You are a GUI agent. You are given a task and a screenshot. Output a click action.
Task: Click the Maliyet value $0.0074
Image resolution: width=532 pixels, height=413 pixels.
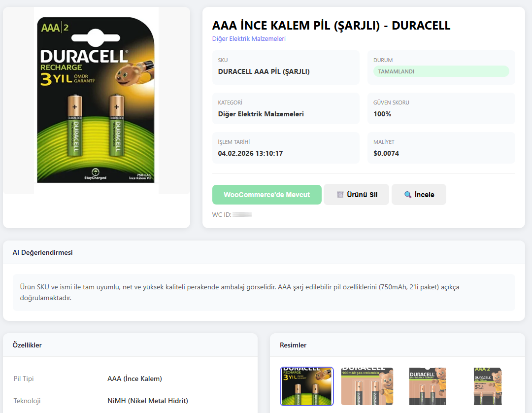(x=386, y=153)
